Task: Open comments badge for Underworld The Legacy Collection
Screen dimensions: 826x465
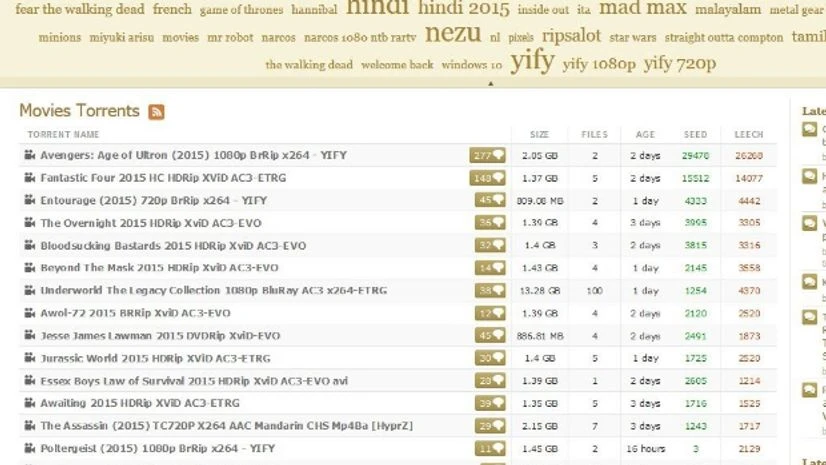Action: (x=490, y=290)
